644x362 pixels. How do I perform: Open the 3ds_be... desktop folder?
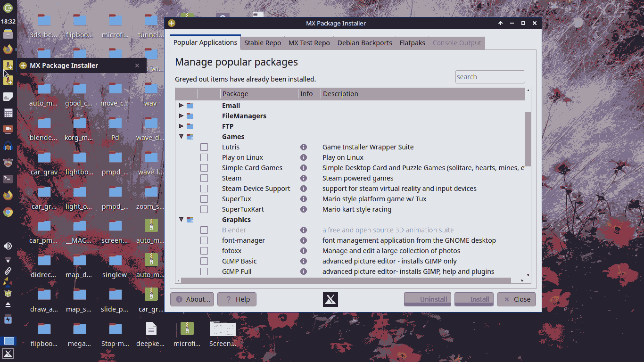(44, 26)
